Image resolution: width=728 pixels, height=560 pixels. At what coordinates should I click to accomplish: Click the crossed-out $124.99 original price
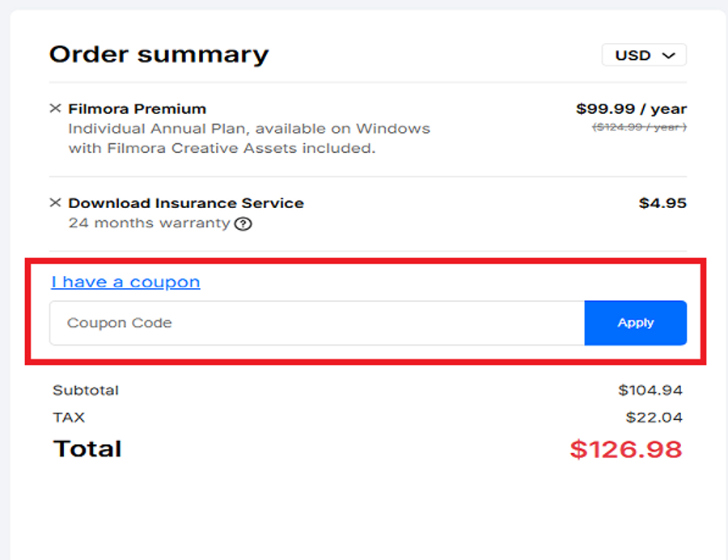[639, 127]
